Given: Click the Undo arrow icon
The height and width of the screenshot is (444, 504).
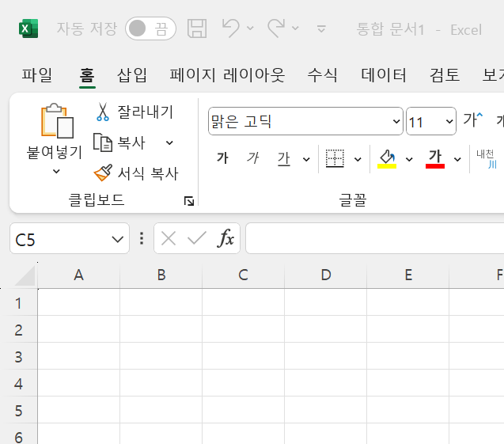Looking at the screenshot, I should coord(231,28).
